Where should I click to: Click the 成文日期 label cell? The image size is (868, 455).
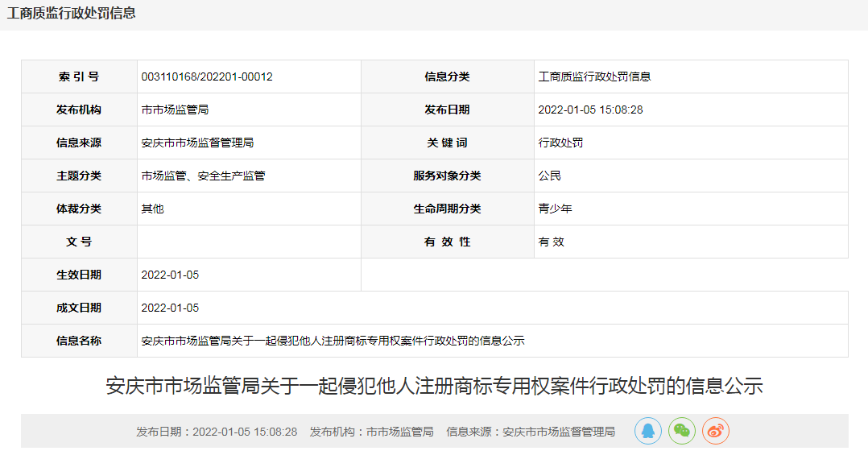point(79,308)
